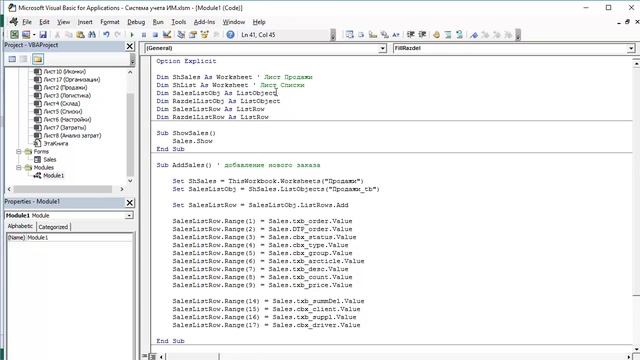Open the Edit menu

pos(44,22)
